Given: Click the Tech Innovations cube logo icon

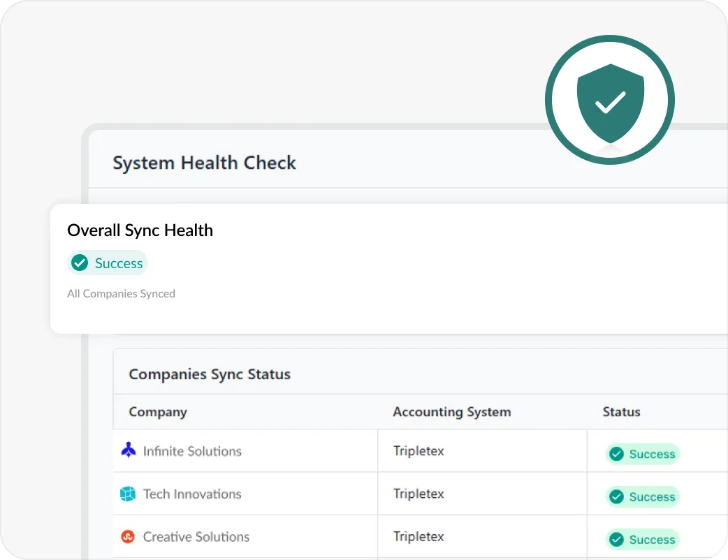Looking at the screenshot, I should 128,494.
